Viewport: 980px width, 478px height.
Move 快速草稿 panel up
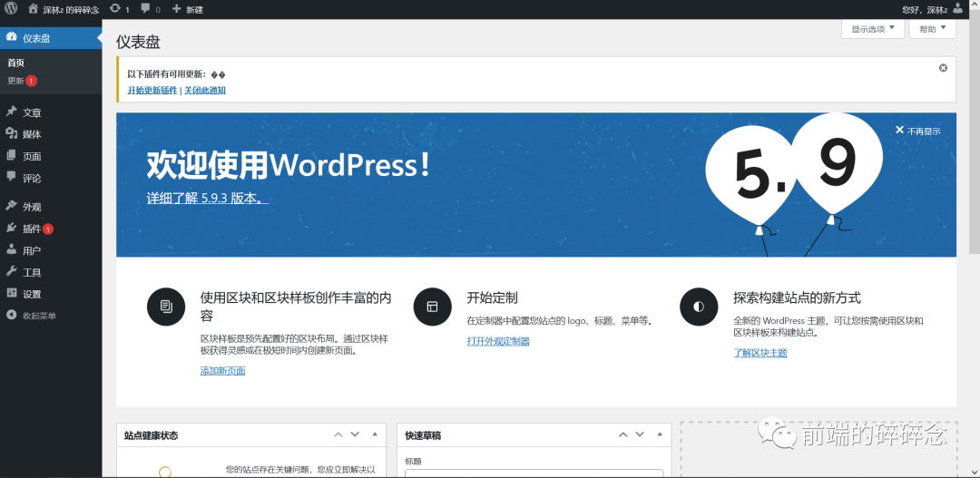[x=623, y=434]
